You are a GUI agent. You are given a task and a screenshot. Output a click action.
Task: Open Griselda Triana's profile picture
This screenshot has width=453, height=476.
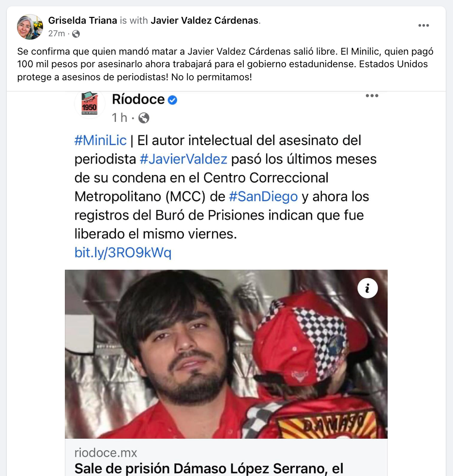[x=30, y=27]
